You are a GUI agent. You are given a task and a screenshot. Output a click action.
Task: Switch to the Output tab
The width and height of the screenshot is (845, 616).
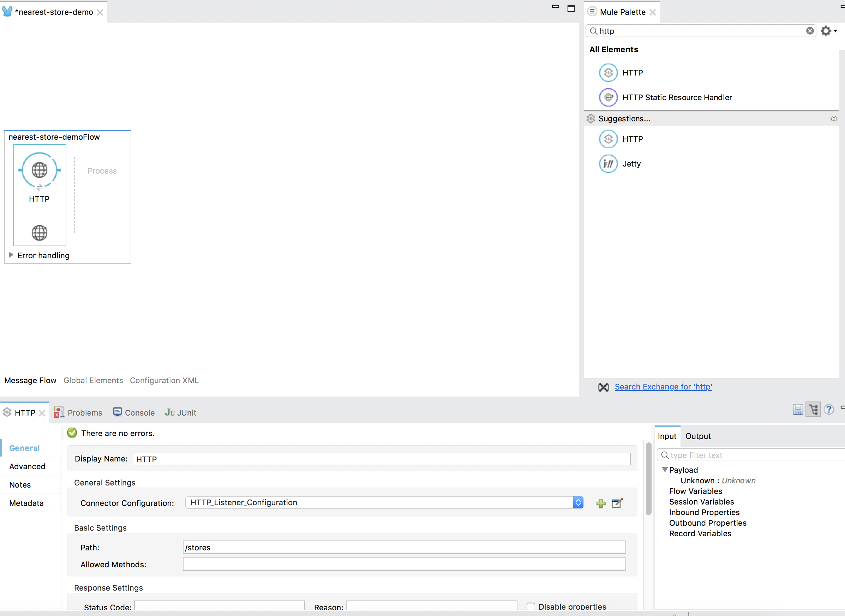coord(698,436)
